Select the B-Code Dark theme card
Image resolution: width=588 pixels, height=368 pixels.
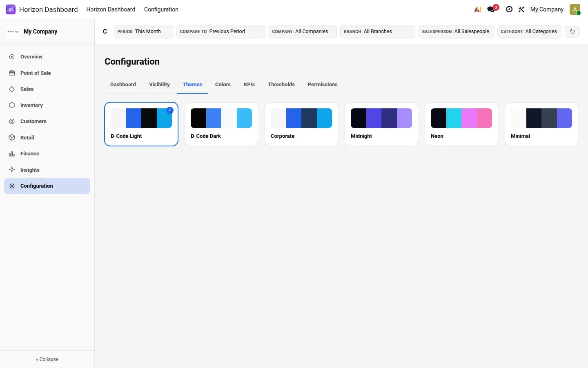221,124
